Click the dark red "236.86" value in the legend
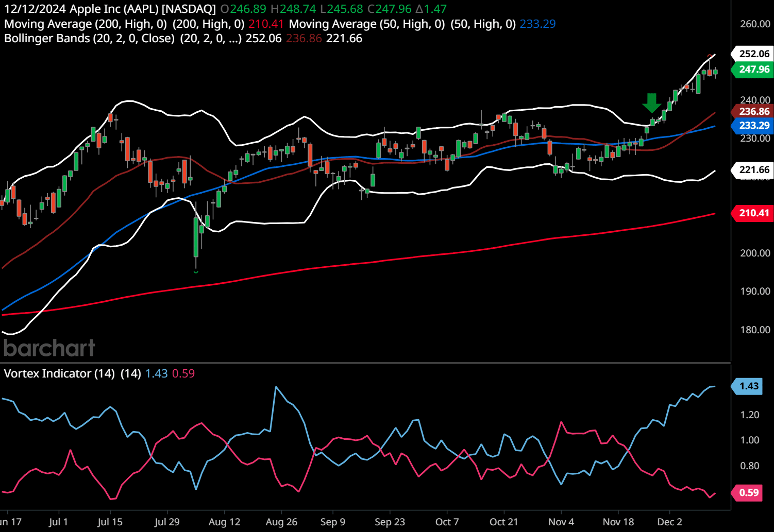The width and height of the screenshot is (774, 532). (304, 39)
